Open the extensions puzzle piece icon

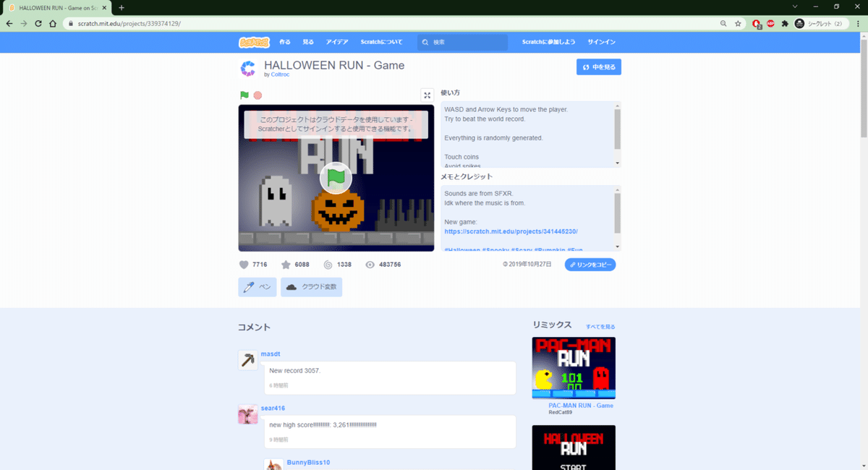point(785,23)
